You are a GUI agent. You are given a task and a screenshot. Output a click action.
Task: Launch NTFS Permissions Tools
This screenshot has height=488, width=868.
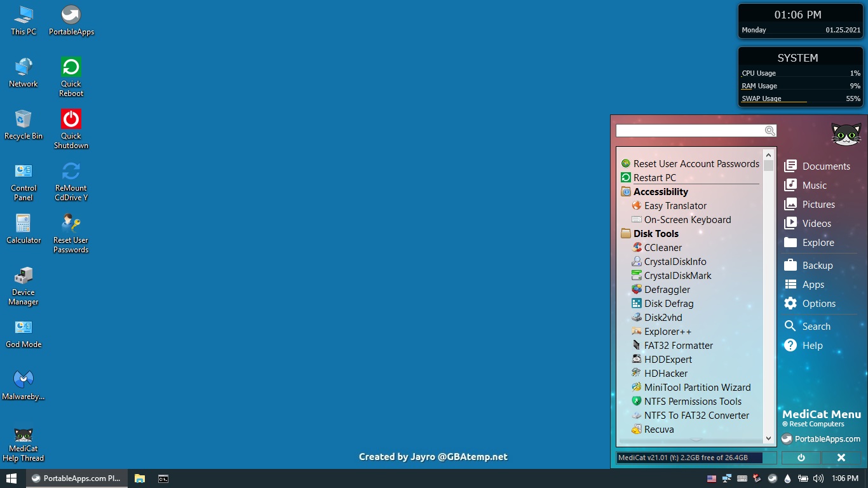point(687,401)
